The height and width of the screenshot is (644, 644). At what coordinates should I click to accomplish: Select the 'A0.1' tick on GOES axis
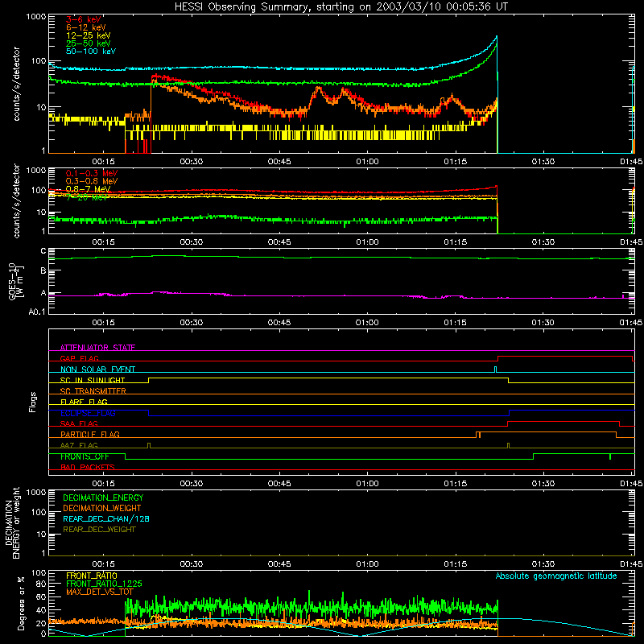click(x=37, y=312)
